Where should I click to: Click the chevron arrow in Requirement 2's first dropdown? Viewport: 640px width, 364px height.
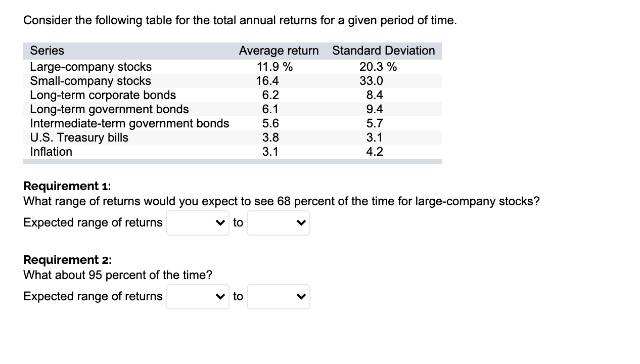221,296
